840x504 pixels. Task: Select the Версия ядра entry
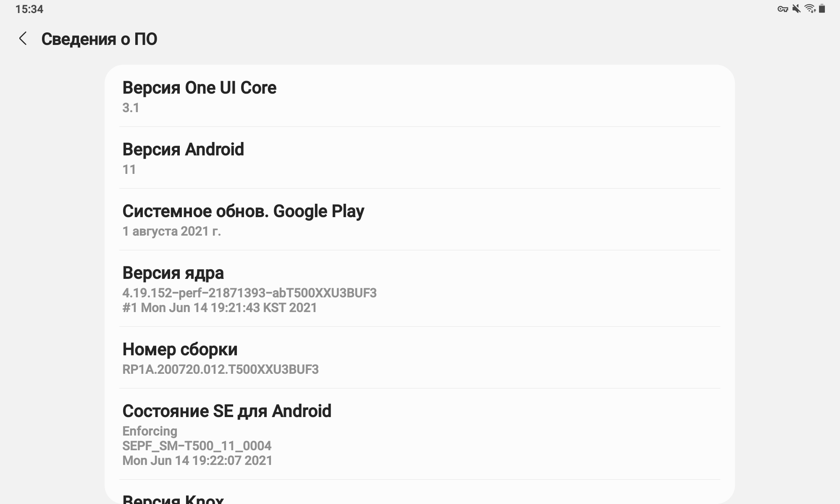(420, 289)
